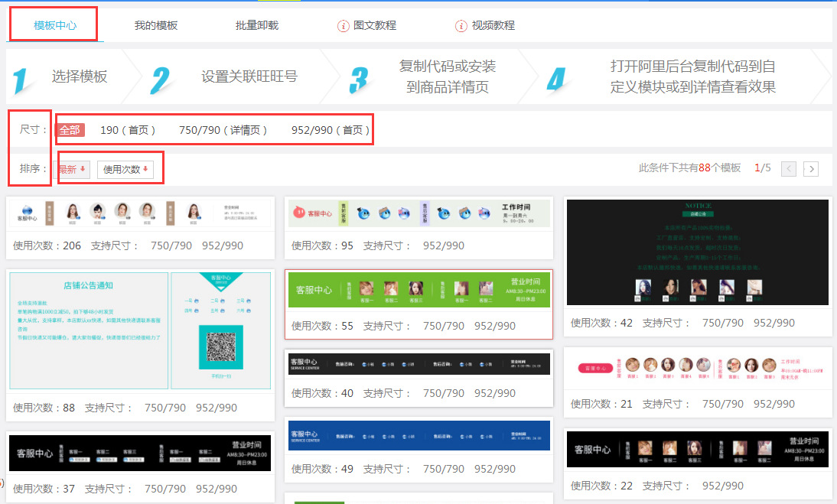Switch to the 我的模板 tab
This screenshot has width=837, height=504.
pos(156,25)
